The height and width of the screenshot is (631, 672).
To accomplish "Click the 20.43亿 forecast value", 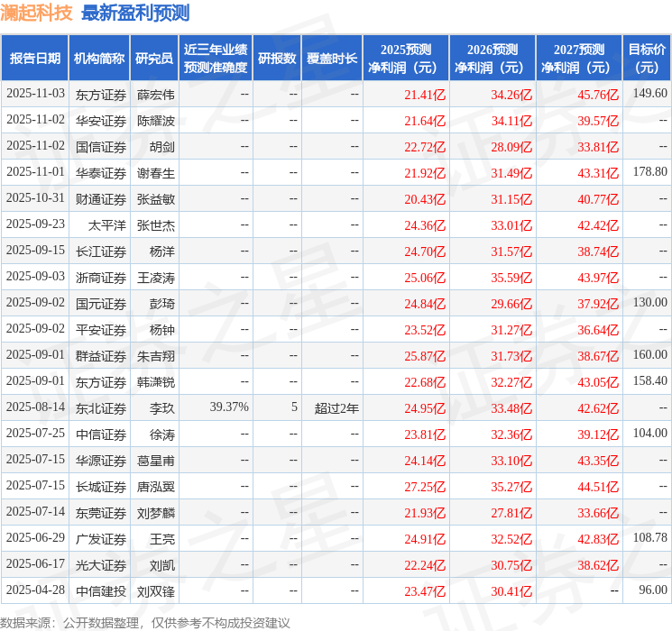I will pos(425,199).
